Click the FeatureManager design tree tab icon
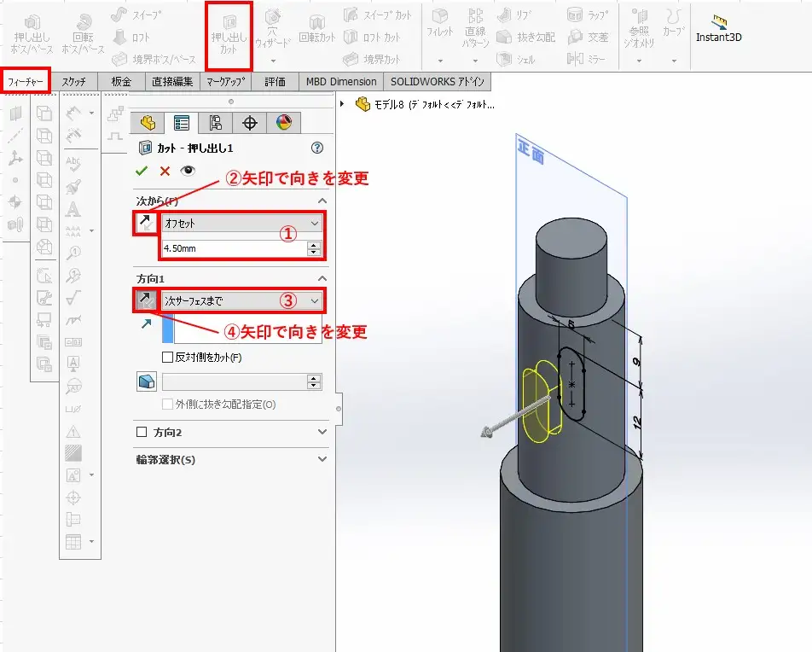Viewport: 812px width, 652px height. (148, 123)
